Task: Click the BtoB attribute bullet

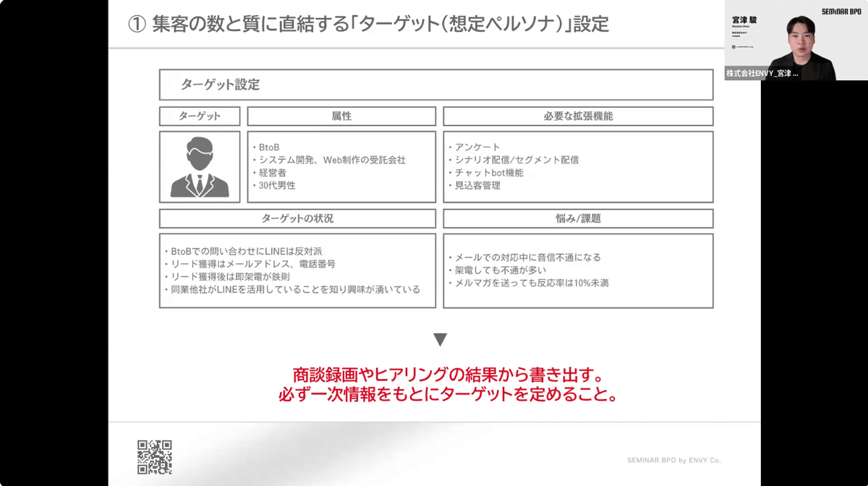Action: (x=267, y=147)
